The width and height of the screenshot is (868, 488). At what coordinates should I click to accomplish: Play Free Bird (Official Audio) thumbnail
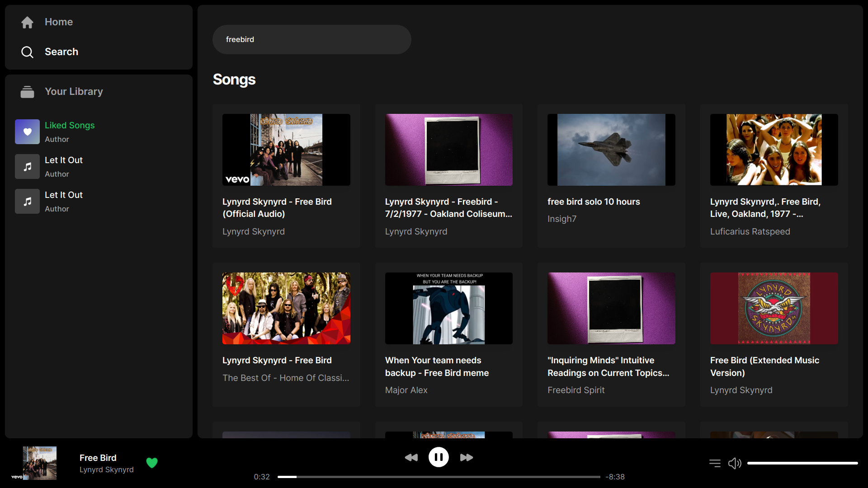tap(286, 150)
